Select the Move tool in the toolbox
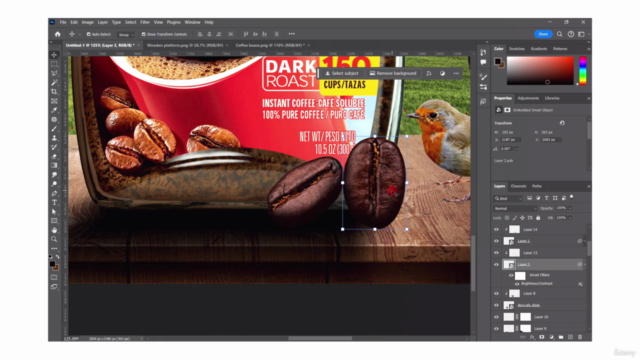Viewport: 640px width, 360px height. click(x=54, y=55)
